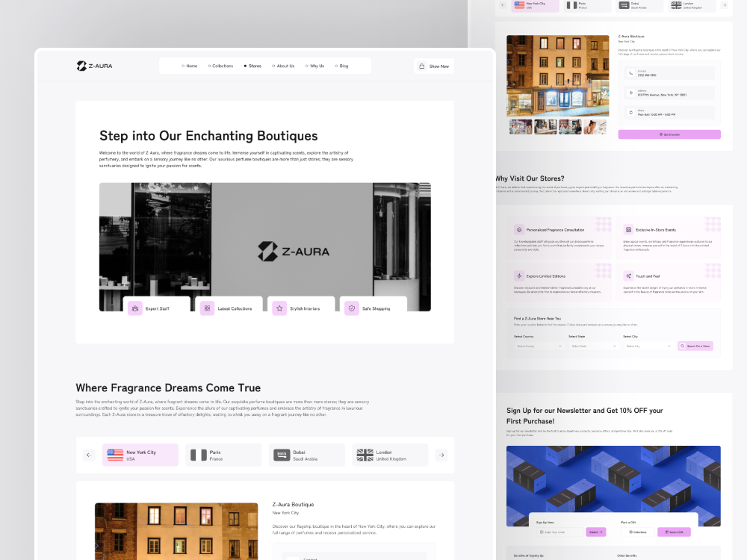This screenshot has width=747, height=560.
Task: Select the Expert Staff feature icon
Action: point(135,308)
